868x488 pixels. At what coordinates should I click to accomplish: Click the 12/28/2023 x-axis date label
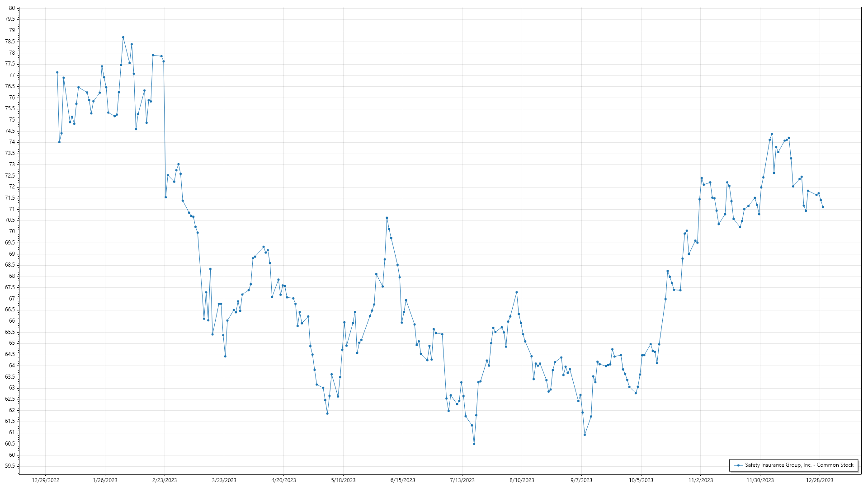(x=820, y=480)
